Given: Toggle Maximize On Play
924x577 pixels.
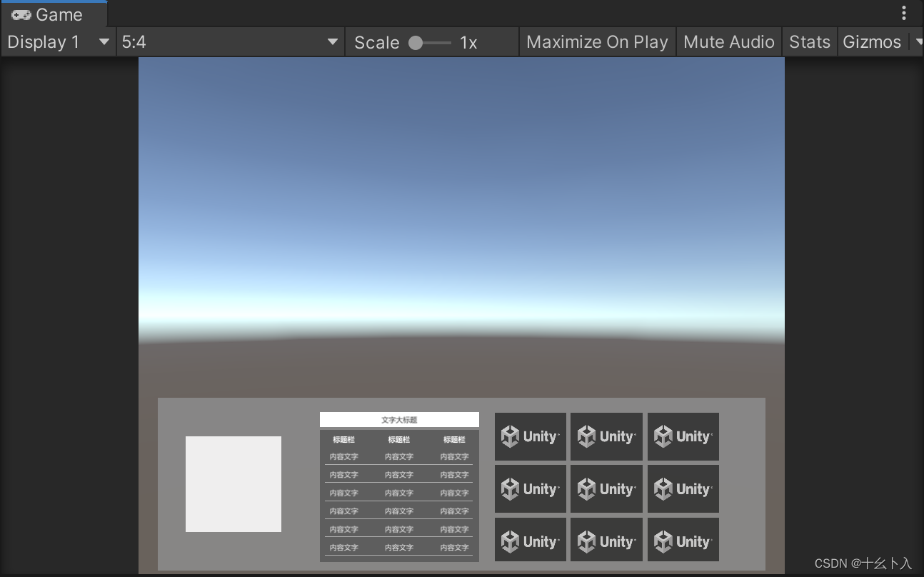Looking at the screenshot, I should point(597,42).
